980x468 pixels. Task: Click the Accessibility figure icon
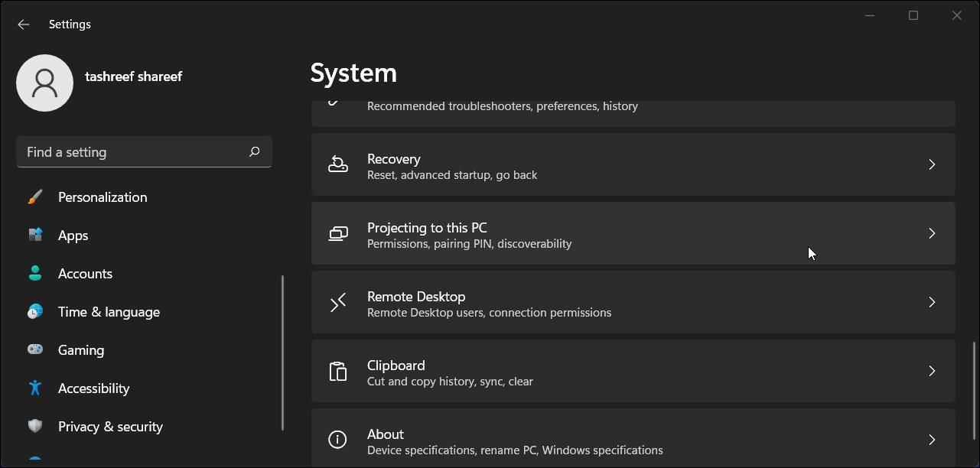click(35, 388)
